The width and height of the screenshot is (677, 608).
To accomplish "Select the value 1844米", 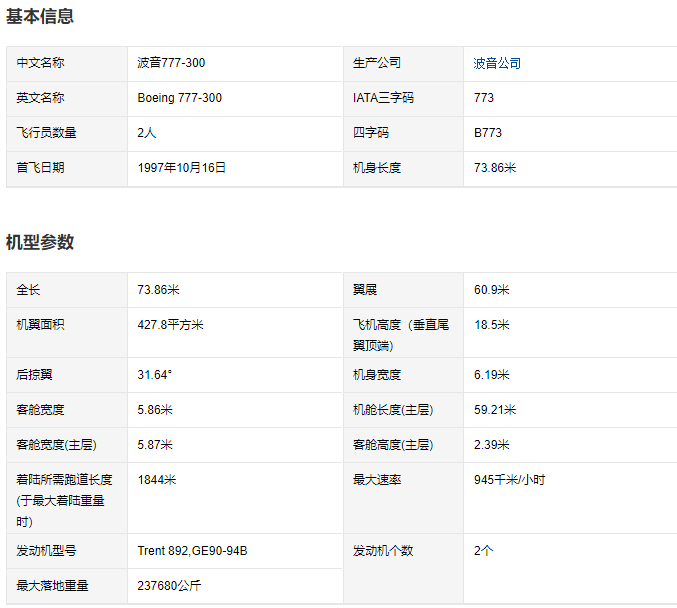I will pos(157,480).
